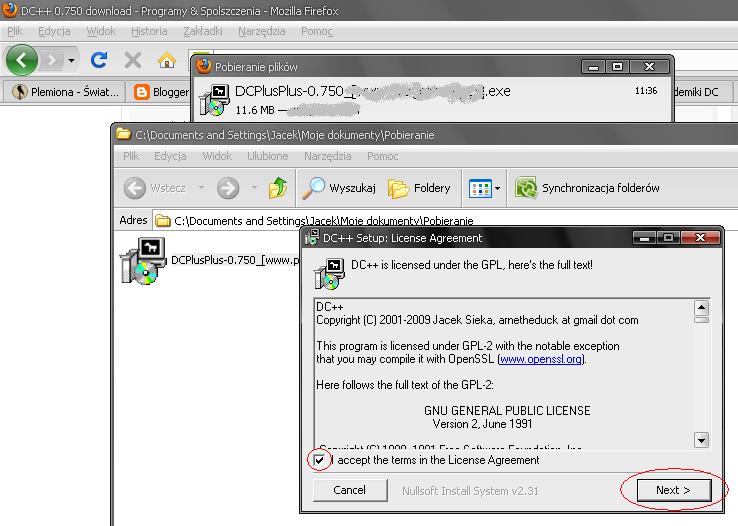Go to Firefox Home page icon

pos(166,60)
